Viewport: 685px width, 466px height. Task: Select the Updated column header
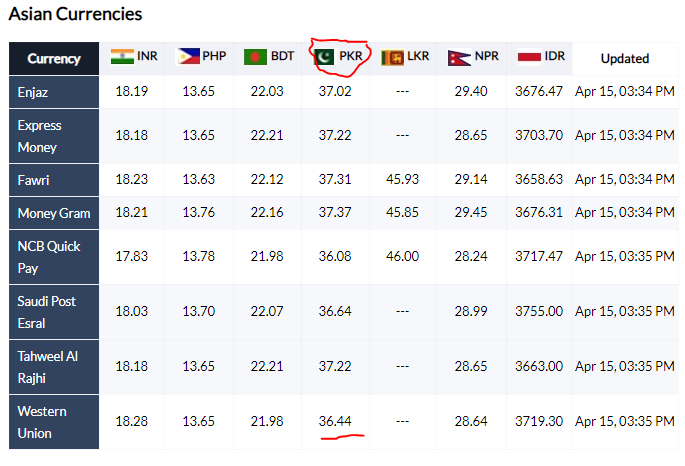[x=625, y=59]
